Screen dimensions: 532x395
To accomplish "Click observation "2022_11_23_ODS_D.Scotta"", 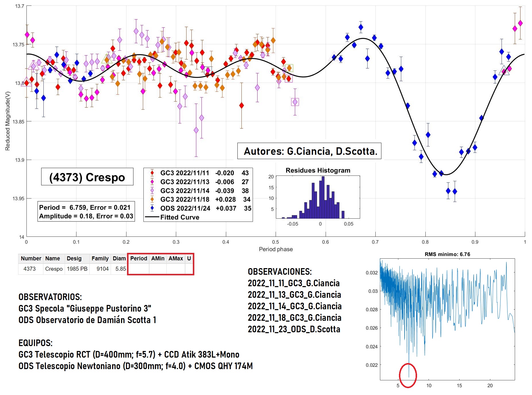I will (294, 329).
